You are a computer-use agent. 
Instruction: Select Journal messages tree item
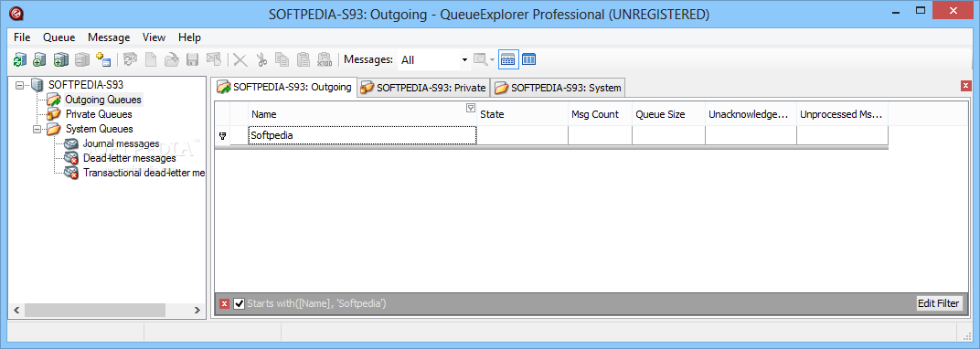pos(122,144)
